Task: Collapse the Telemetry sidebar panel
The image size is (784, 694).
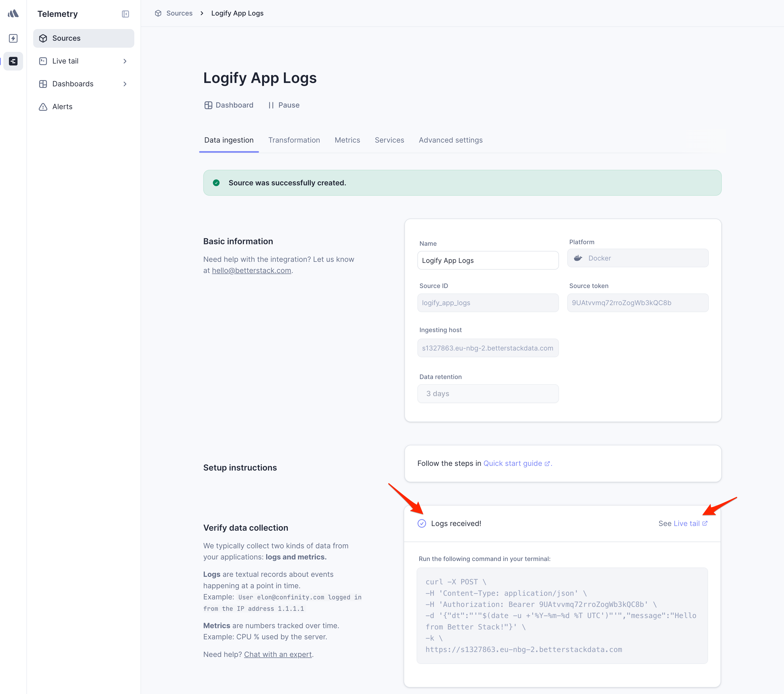Action: tap(125, 14)
